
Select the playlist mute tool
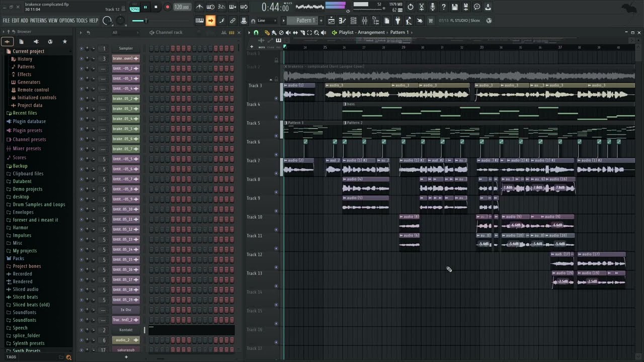tap(288, 33)
